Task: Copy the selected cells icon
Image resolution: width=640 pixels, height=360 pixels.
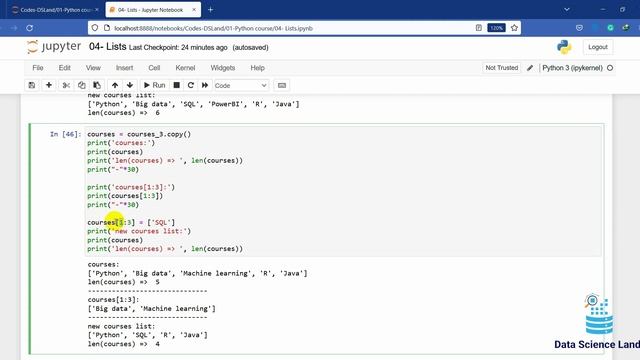Action: coord(82,85)
